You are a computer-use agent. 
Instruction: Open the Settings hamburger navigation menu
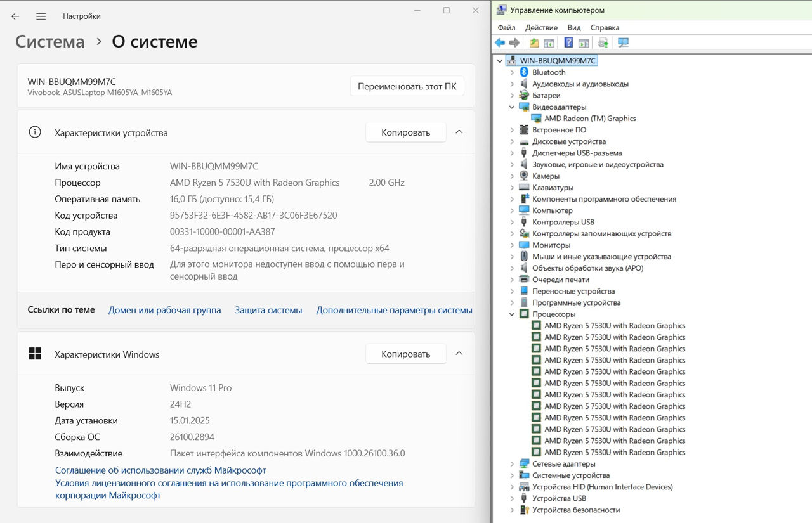[x=41, y=16]
